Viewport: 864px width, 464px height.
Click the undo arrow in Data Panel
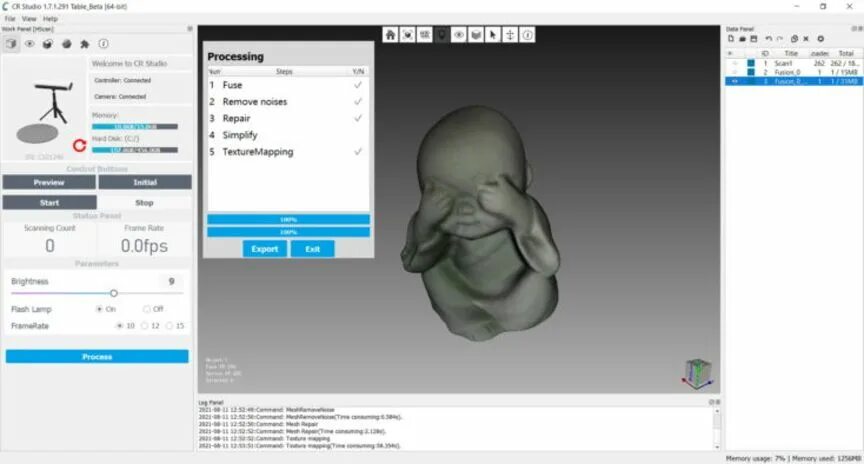click(769, 39)
